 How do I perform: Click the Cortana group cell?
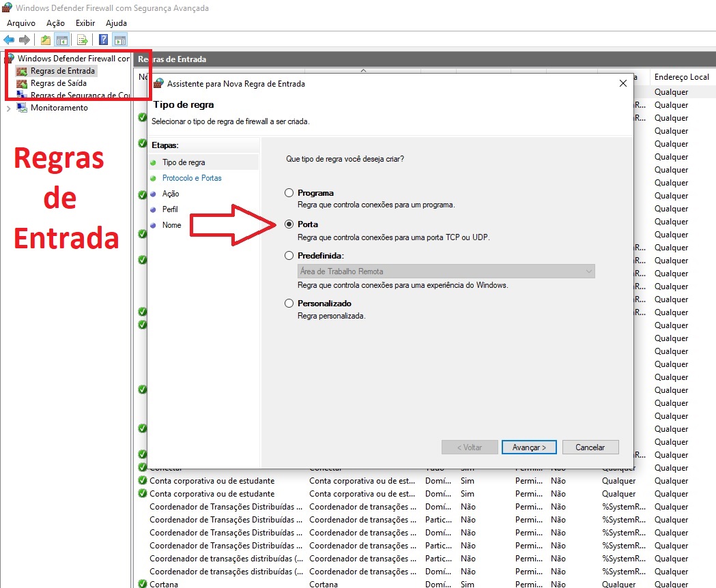point(324,584)
